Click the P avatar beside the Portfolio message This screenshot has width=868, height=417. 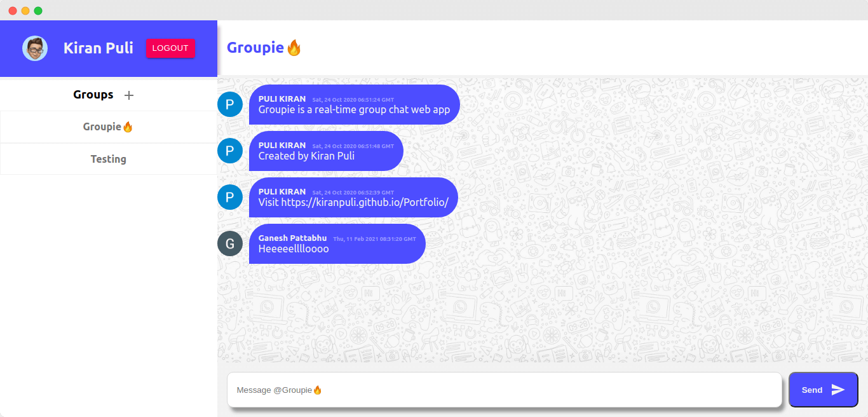[229, 197]
